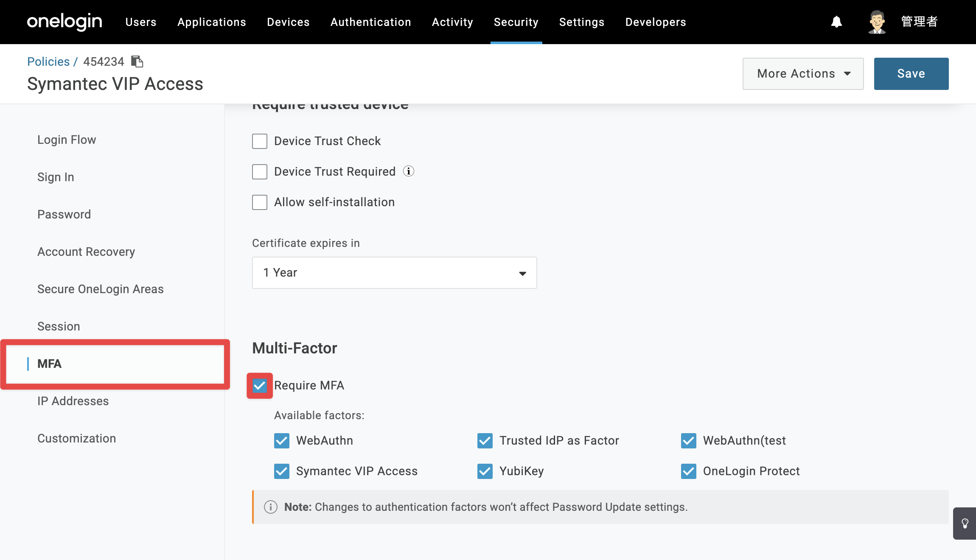The height and width of the screenshot is (560, 976).
Task: Open the 管理者 account menu
Action: 920,22
